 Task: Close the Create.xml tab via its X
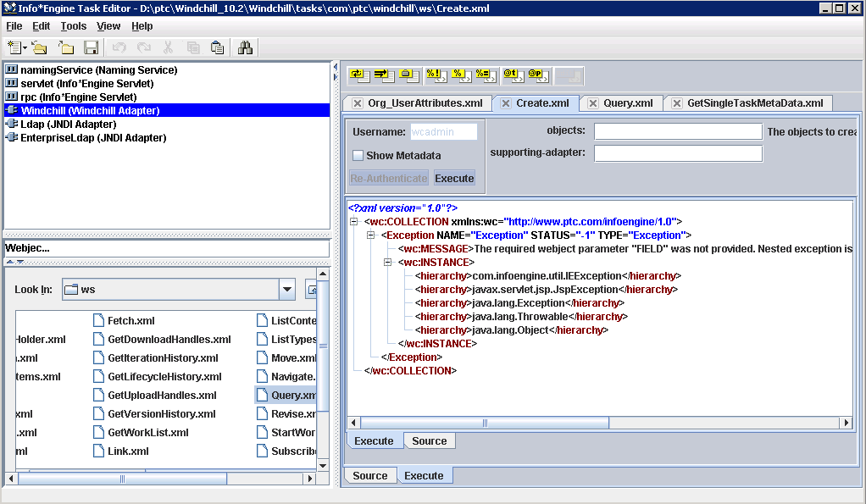point(505,103)
